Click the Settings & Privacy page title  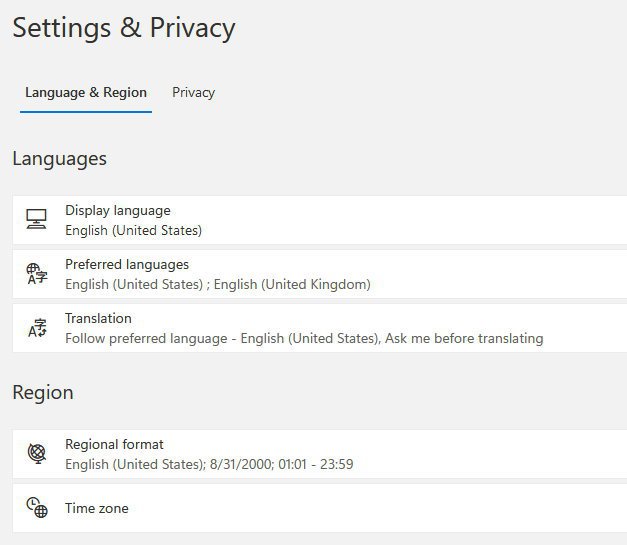coord(124,28)
